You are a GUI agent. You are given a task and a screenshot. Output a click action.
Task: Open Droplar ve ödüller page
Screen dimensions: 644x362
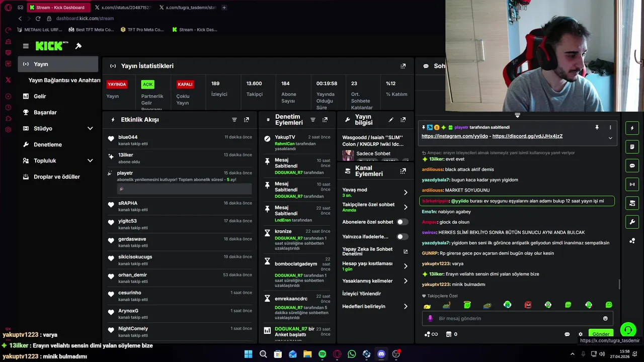pyautogui.click(x=58, y=176)
